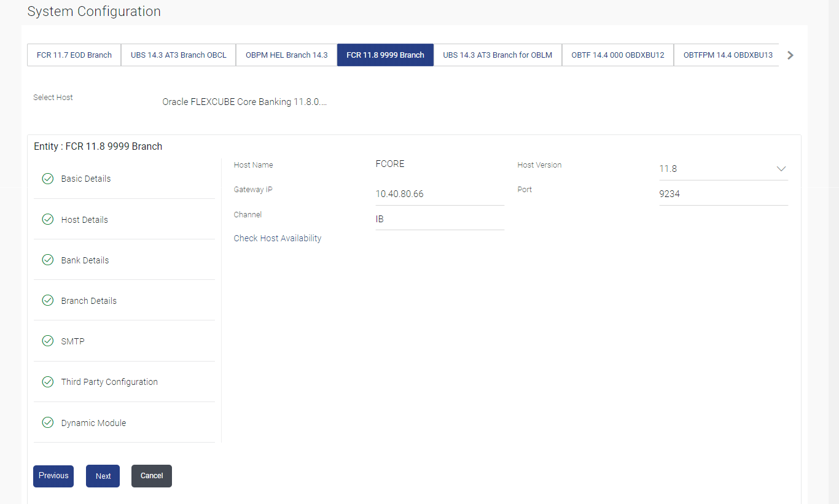Open the Host Version dropdown
Screen dimensions: 839x504
click(724, 169)
